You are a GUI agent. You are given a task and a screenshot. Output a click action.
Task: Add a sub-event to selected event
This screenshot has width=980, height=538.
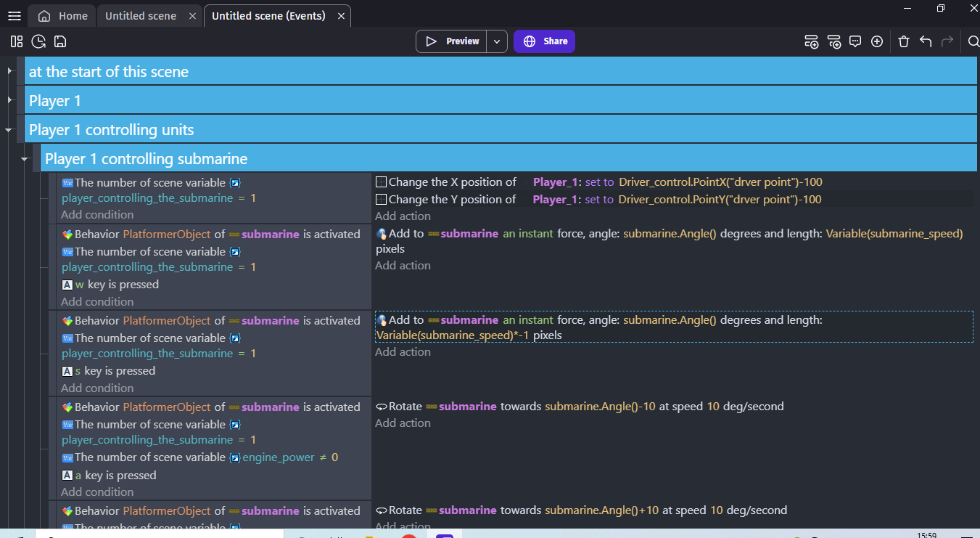click(834, 41)
